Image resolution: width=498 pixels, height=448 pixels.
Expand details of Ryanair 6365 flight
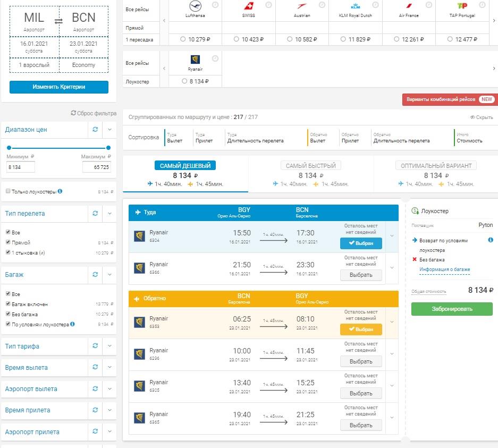pyautogui.click(x=392, y=418)
